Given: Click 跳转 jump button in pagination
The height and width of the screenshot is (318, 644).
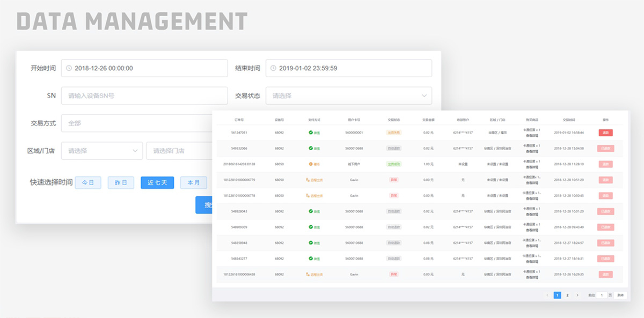Looking at the screenshot, I should click(x=620, y=295).
